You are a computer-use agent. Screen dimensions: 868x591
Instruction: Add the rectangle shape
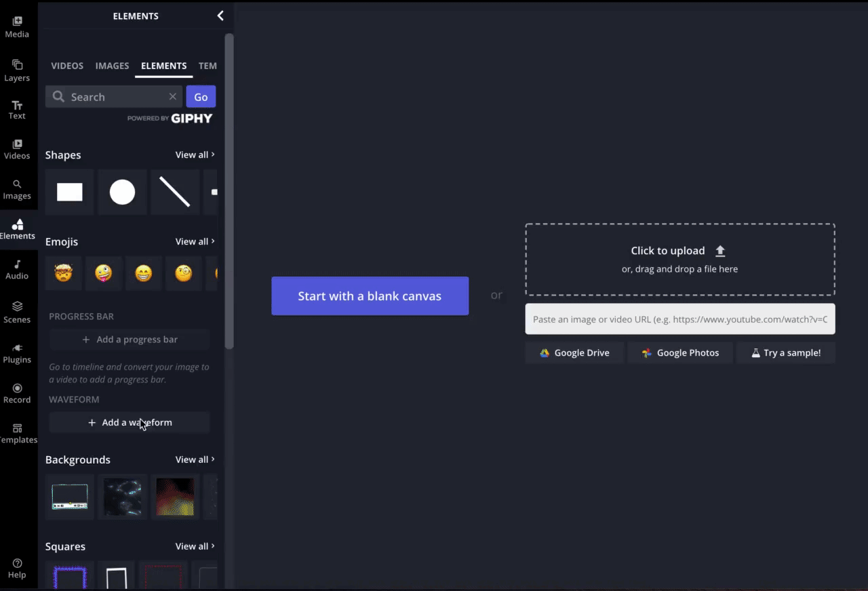[69, 192]
